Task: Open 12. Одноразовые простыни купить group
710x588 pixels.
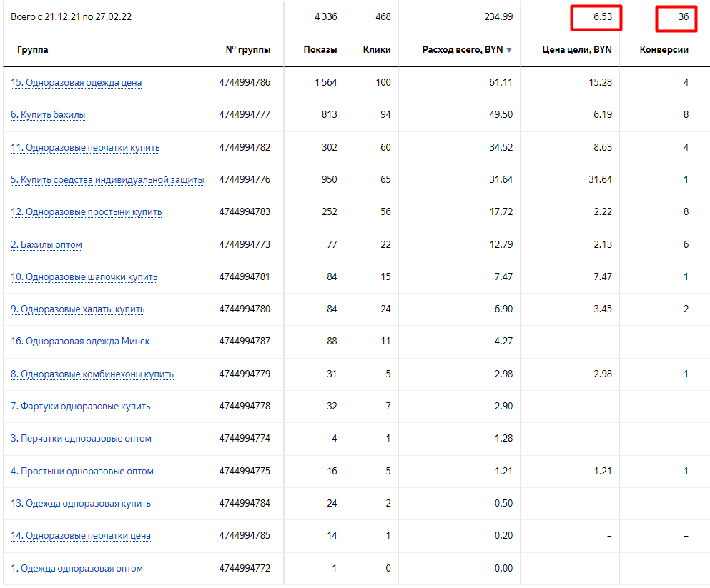Action: point(86,212)
